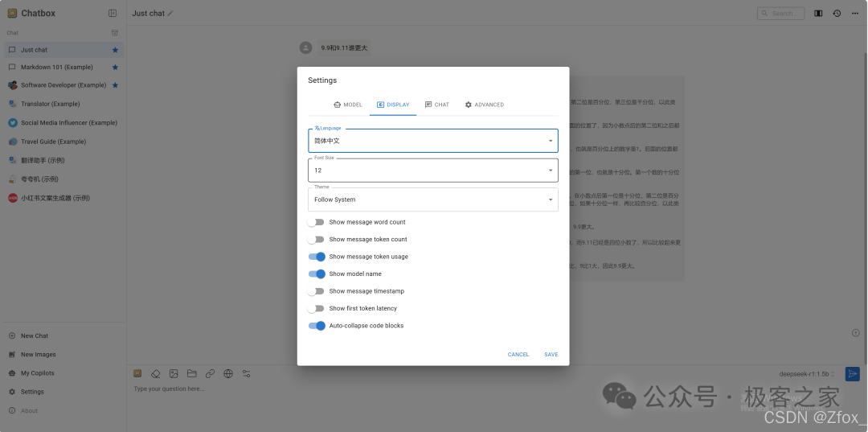
Task: Click the Search field in the header
Action: point(780,14)
